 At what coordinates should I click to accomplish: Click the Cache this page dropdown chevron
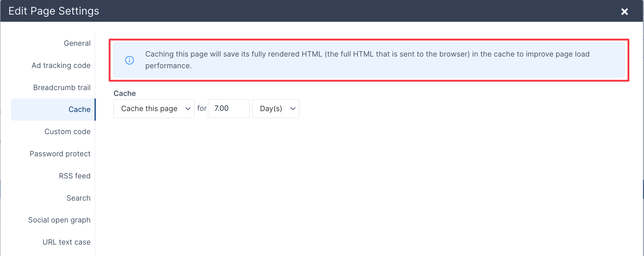[x=188, y=109]
